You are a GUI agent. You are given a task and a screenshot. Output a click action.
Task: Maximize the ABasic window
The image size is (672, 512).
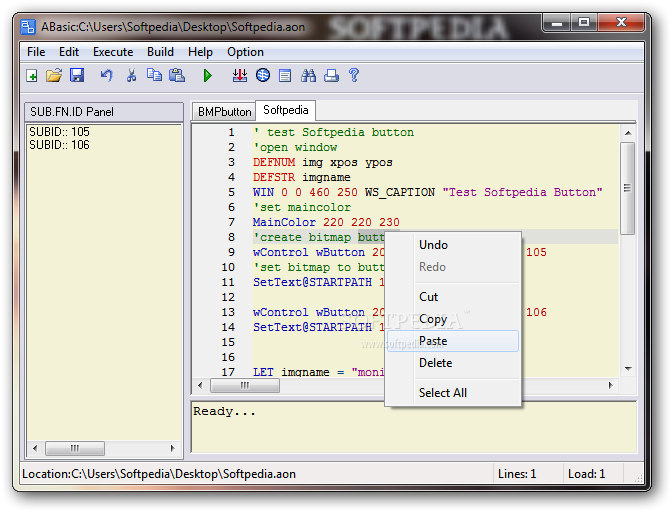coord(584,23)
